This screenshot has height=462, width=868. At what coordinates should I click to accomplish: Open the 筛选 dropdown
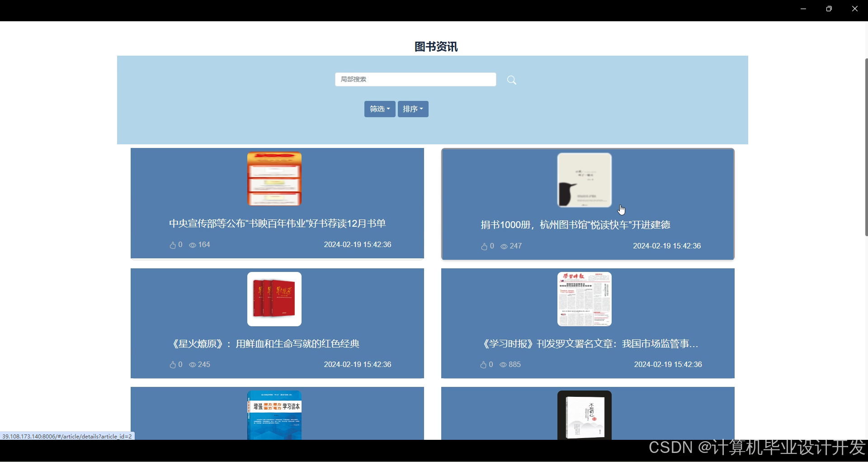[x=380, y=109]
